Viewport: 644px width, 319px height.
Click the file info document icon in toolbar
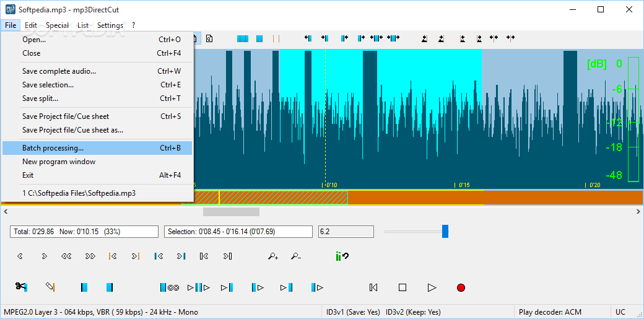pos(209,38)
